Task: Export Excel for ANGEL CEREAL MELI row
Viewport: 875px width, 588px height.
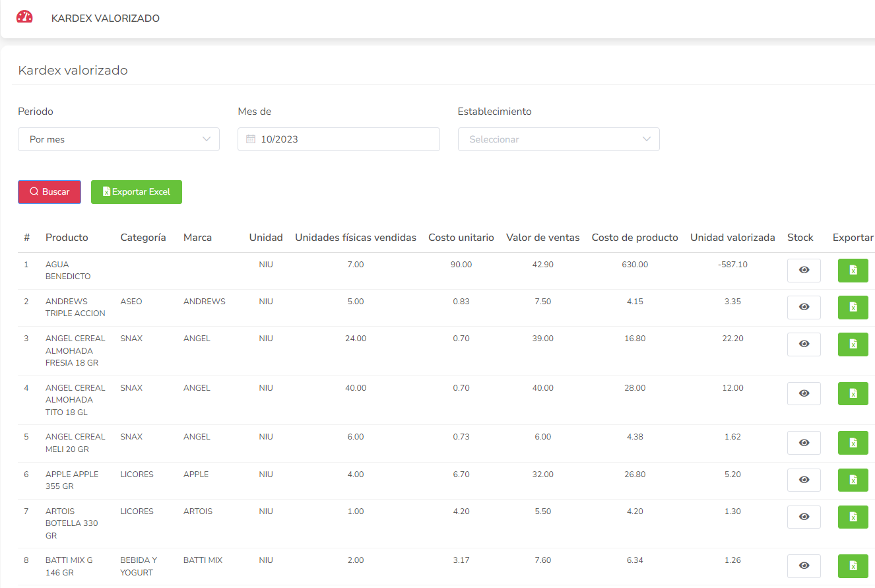Action: [853, 443]
